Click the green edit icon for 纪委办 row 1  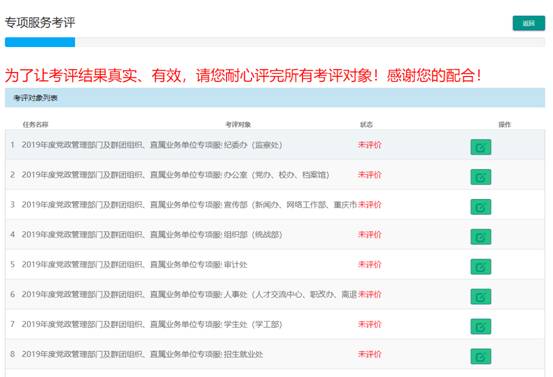pos(481,147)
